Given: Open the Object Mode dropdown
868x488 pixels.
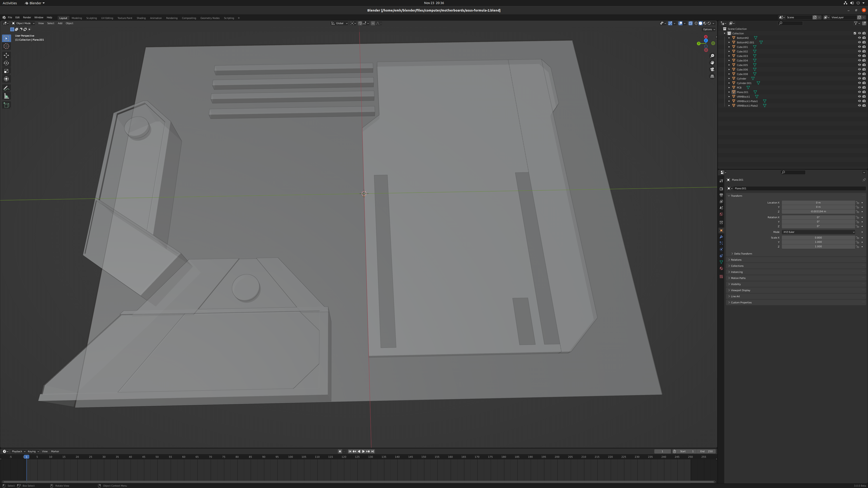Looking at the screenshot, I should coord(23,23).
